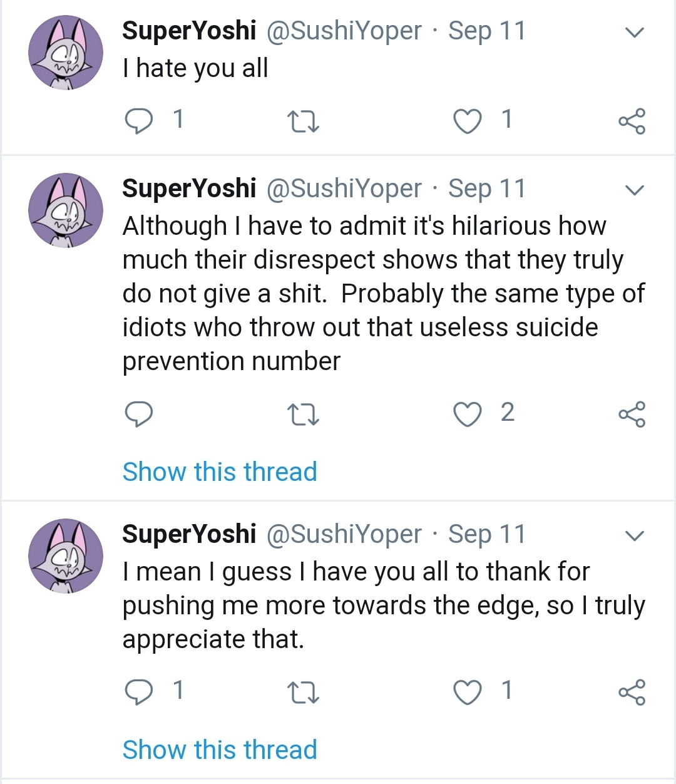Viewport: 676px width, 784px height.
Task: Open SuperYoshi name on the third tweet
Action: click(189, 534)
